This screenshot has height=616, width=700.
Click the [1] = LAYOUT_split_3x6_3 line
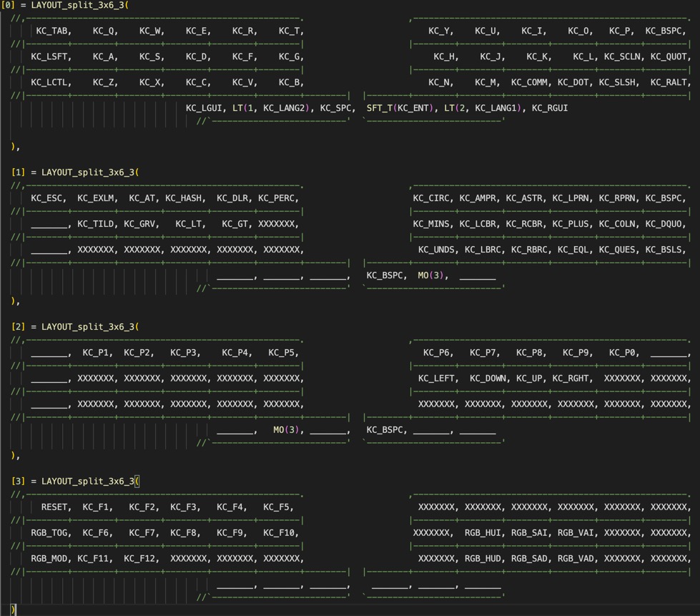[x=75, y=172]
